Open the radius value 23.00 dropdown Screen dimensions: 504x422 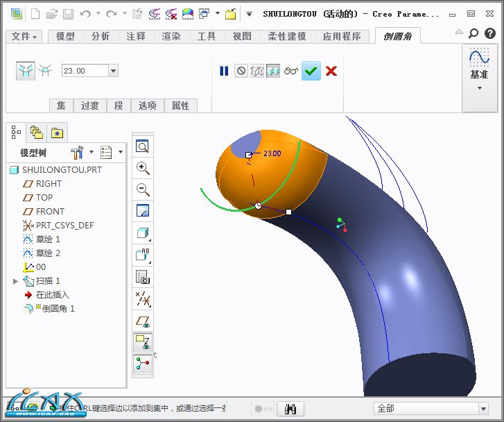click(x=114, y=71)
